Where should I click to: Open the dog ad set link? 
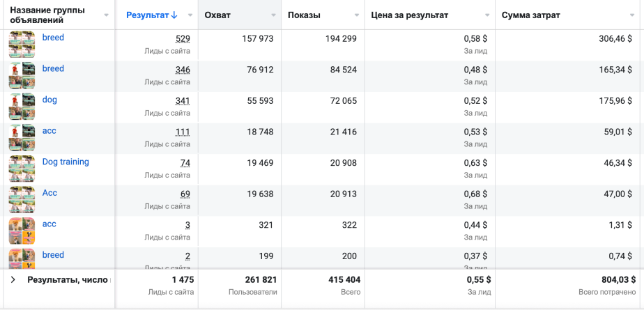[x=49, y=100]
